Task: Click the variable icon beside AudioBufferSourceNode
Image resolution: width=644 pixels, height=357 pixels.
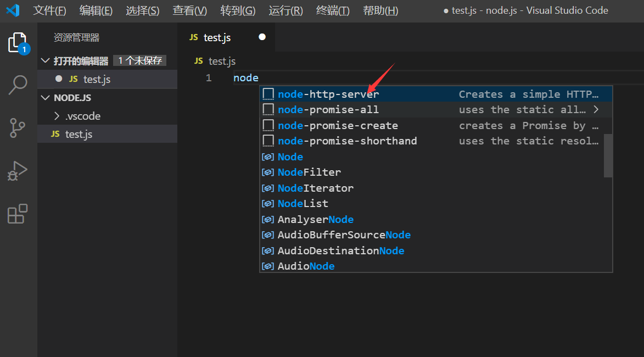Action: [x=268, y=235]
